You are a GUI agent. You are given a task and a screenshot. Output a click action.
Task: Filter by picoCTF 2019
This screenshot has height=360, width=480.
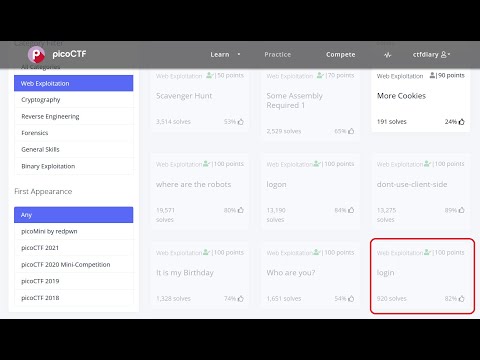pyautogui.click(x=73, y=281)
